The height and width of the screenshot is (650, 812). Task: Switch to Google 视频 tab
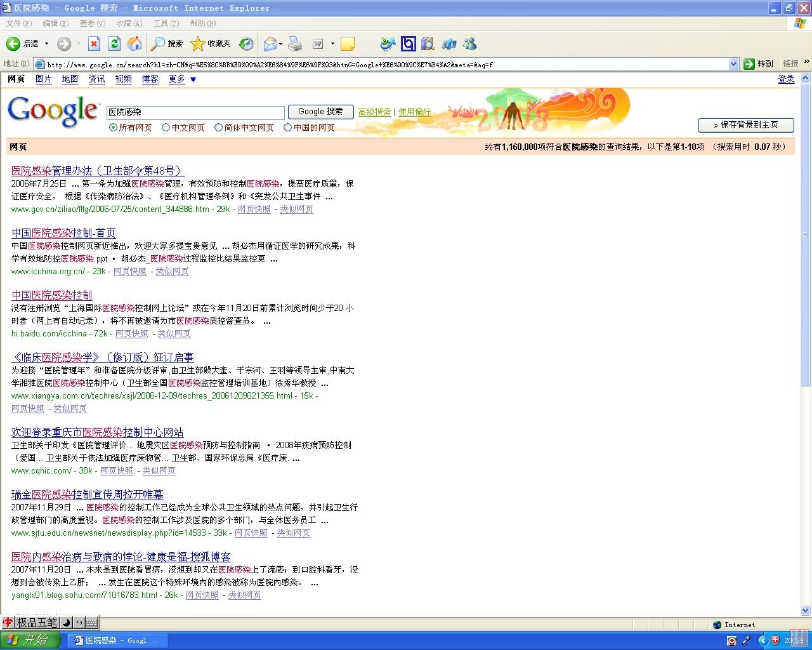point(123,79)
